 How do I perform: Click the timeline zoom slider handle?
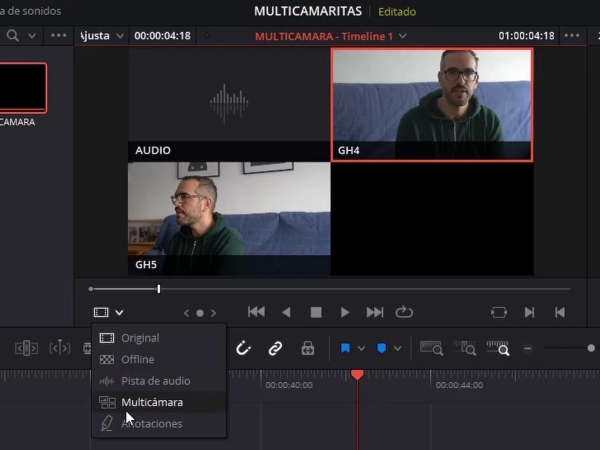click(x=591, y=348)
